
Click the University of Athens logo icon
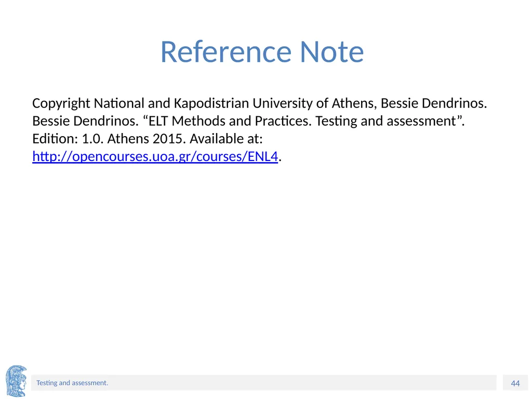pyautogui.click(x=16, y=381)
